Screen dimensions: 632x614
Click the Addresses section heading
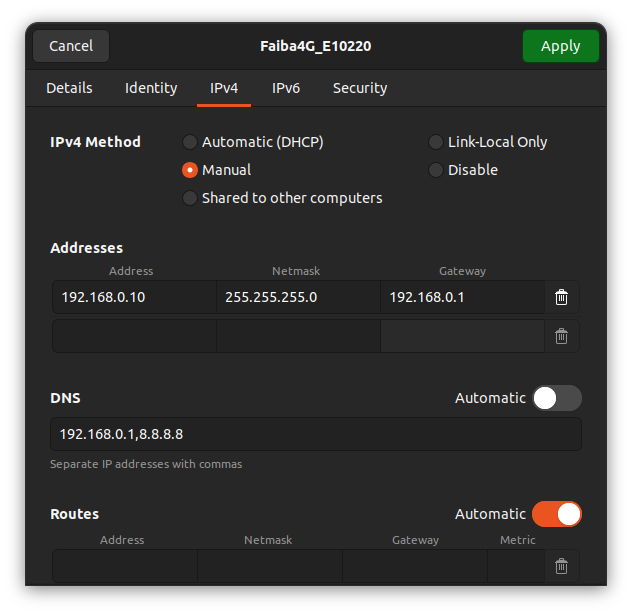(x=86, y=248)
